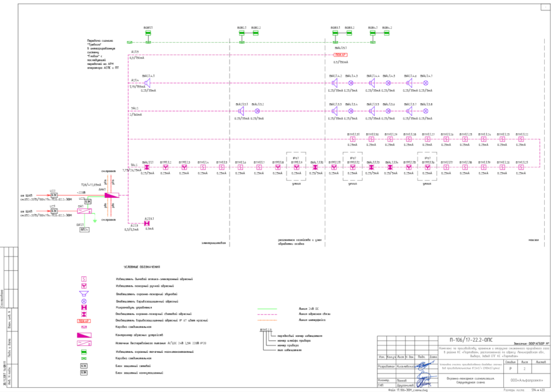Select the реагентное хозяйство room label

pyautogui.click(x=299, y=241)
